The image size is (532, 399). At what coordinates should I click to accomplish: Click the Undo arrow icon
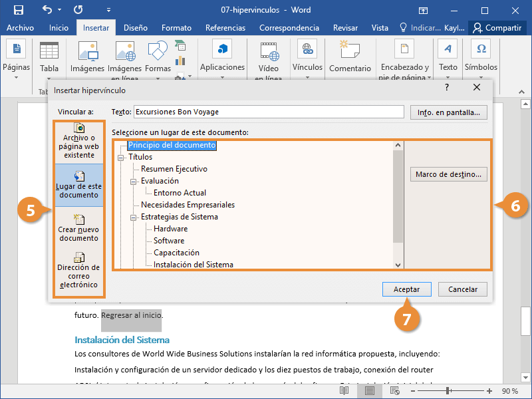coord(47,10)
